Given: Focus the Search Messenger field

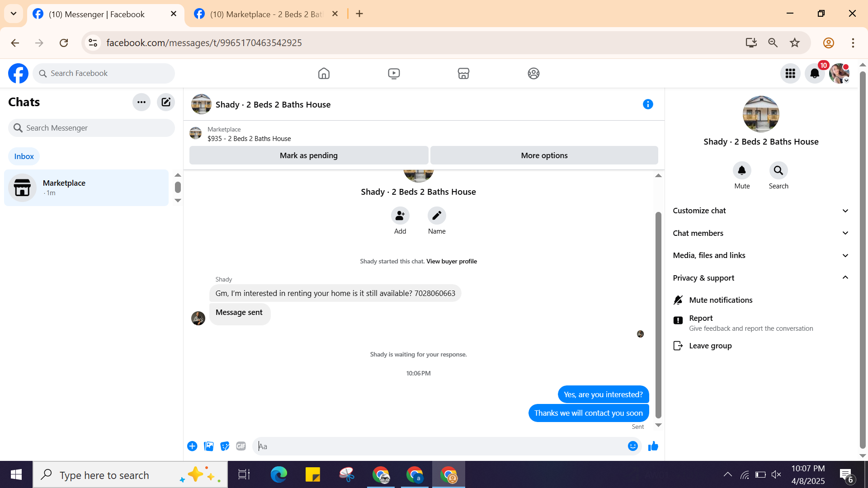Looking at the screenshot, I should [x=92, y=128].
